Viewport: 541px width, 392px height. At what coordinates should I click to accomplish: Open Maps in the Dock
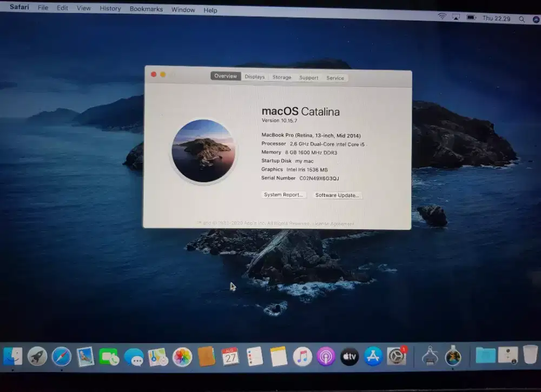(157, 357)
